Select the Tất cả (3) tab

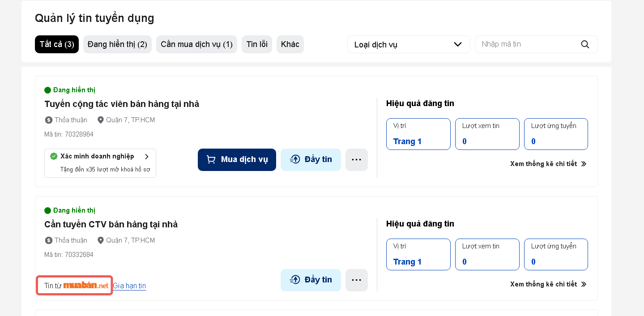[57, 44]
